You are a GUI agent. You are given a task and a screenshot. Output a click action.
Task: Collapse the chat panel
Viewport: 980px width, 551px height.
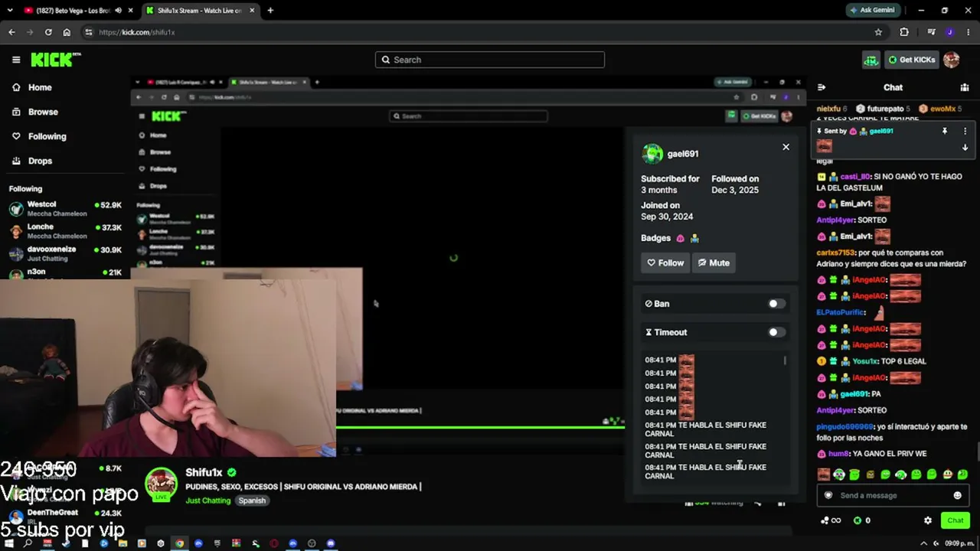(821, 87)
